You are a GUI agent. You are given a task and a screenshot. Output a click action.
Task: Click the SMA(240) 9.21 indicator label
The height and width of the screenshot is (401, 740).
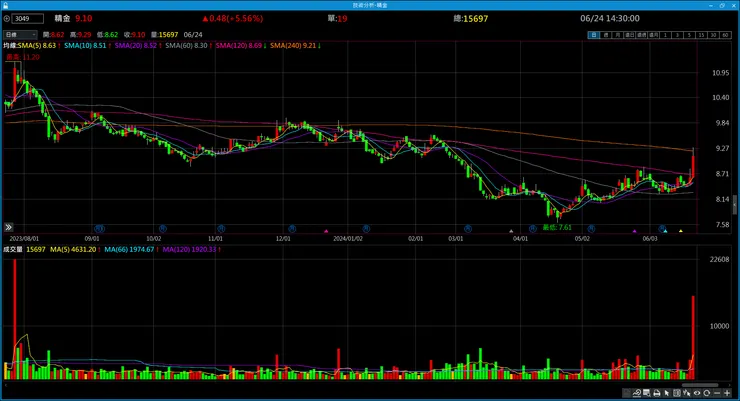pos(295,46)
